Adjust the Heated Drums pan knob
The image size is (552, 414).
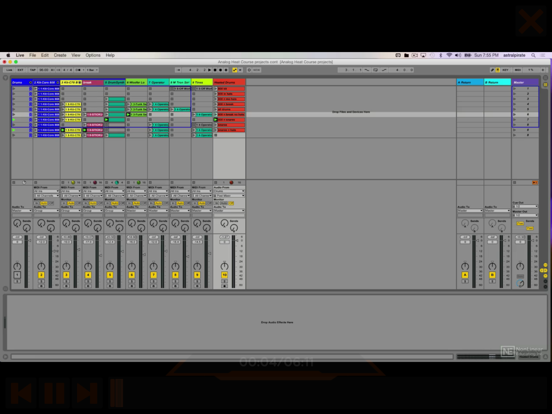click(x=224, y=266)
